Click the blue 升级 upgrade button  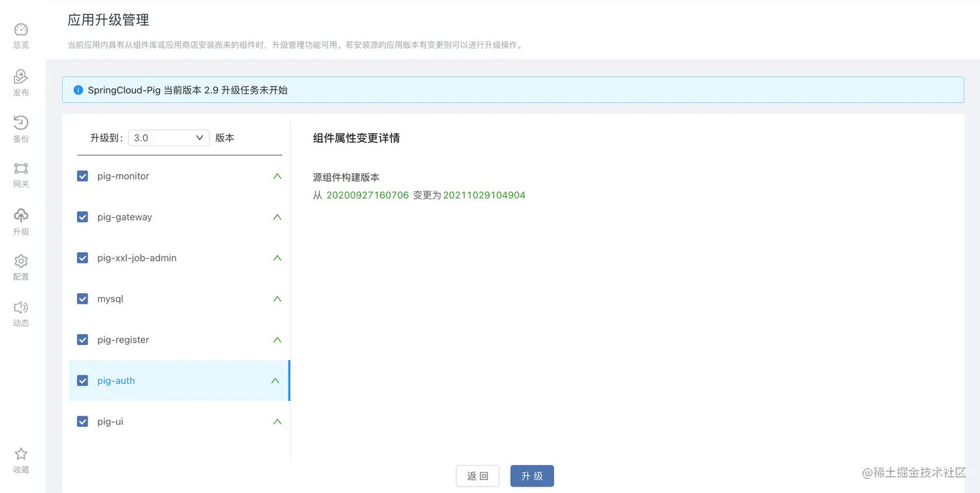point(532,475)
